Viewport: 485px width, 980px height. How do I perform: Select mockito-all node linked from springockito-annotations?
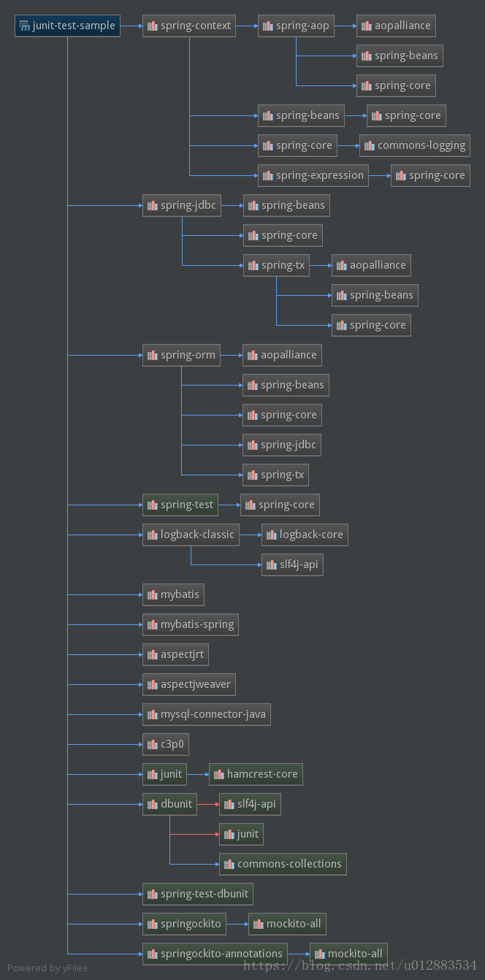pos(349,954)
